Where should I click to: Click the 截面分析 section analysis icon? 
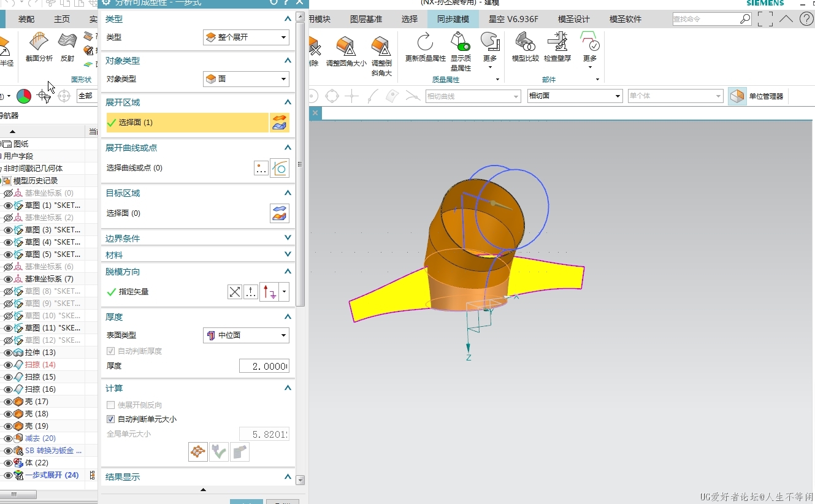[x=39, y=43]
